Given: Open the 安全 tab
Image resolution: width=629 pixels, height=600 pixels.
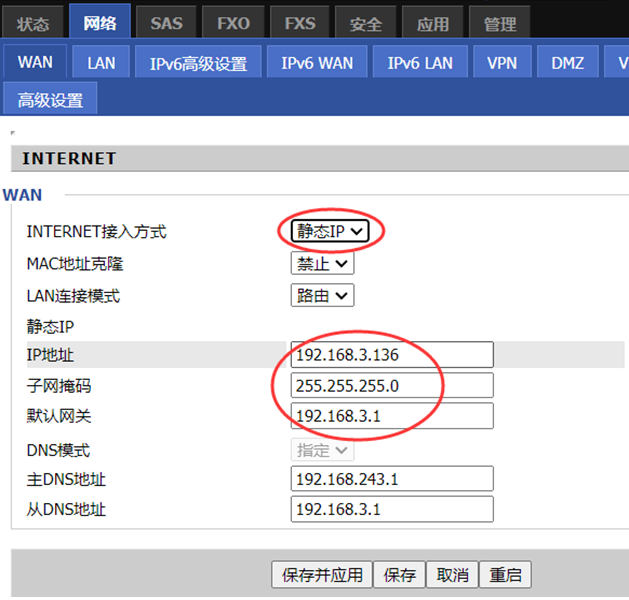Looking at the screenshot, I should coord(365,23).
